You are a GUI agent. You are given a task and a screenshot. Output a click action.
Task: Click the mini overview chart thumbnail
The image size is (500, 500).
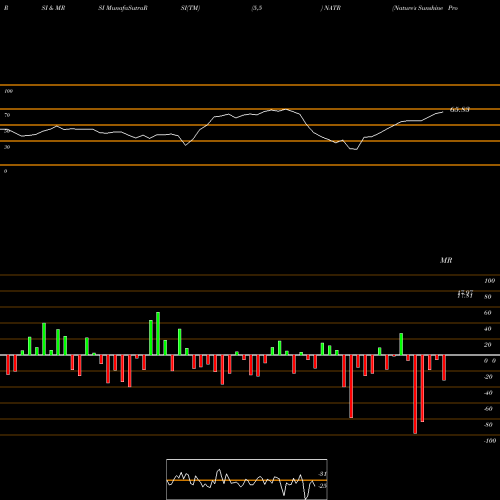(x=247, y=479)
